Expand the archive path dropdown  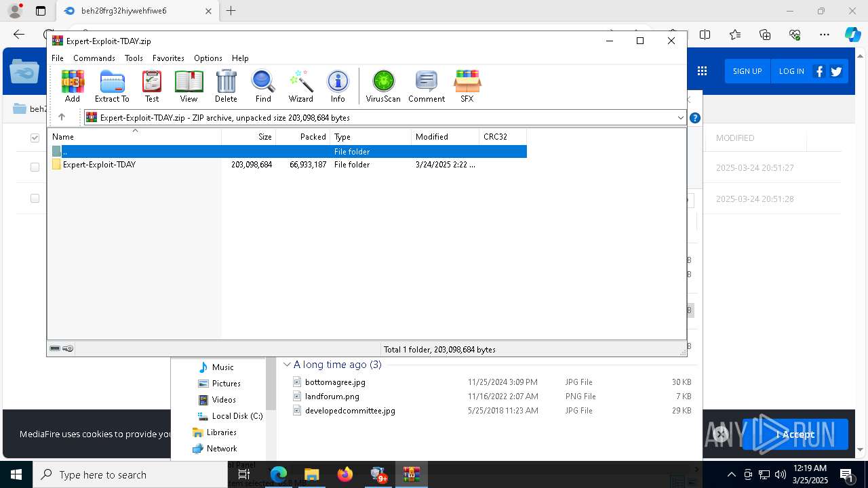680,117
